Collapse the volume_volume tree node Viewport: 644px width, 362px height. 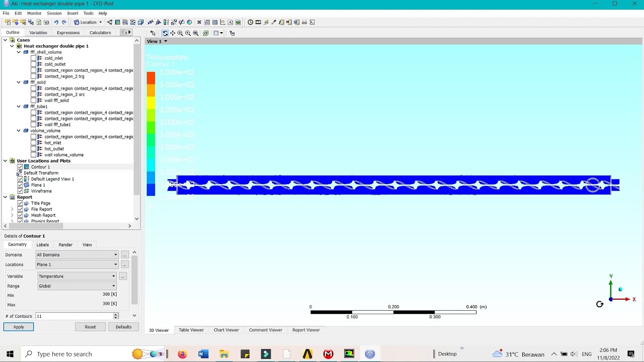19,131
